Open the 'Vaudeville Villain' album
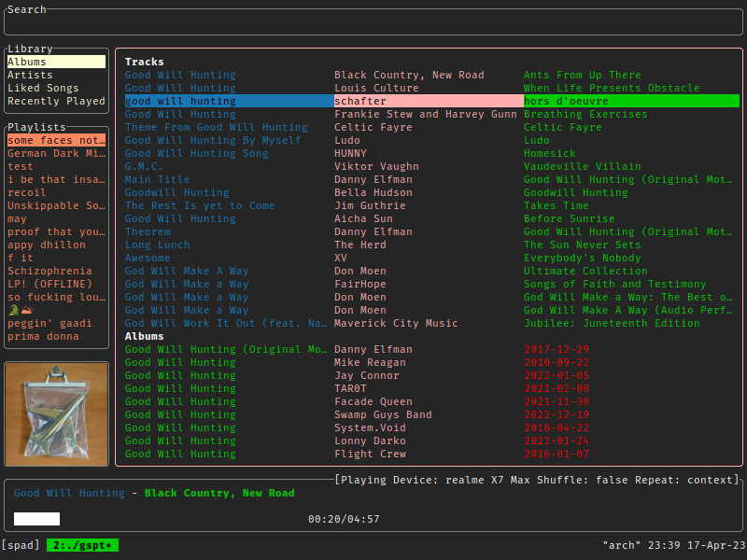Image resolution: width=747 pixels, height=560 pixels. (585, 166)
